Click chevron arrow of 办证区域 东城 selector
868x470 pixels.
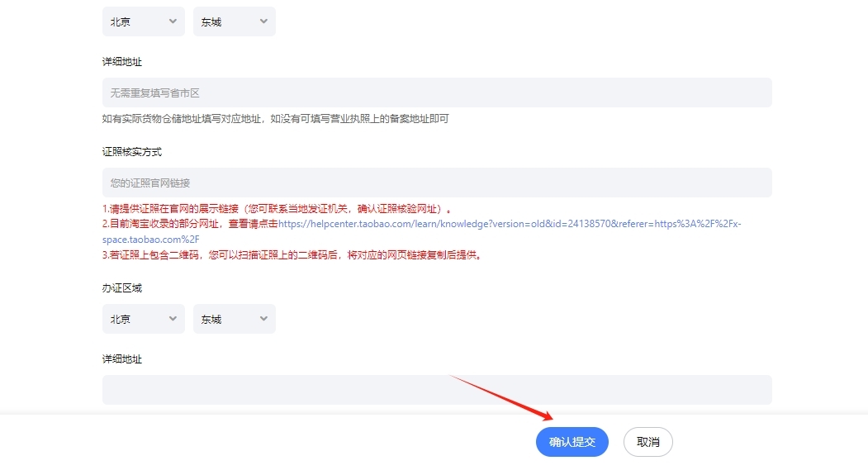263,319
